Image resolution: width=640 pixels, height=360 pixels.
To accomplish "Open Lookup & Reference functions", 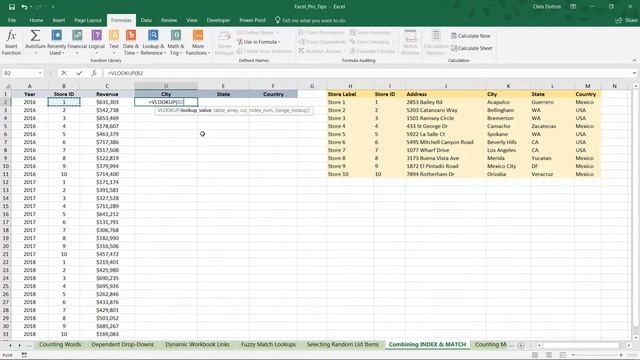I will click(x=153, y=42).
